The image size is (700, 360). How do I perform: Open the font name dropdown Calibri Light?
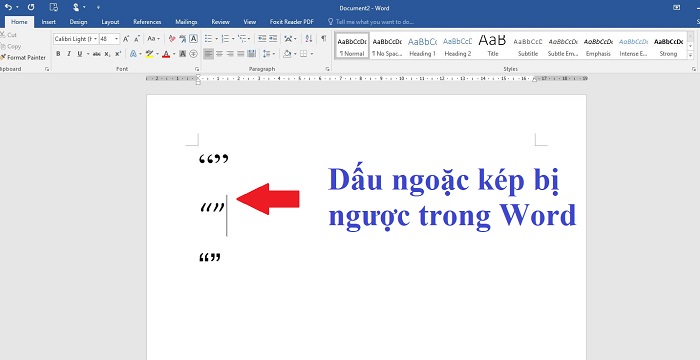[96, 39]
